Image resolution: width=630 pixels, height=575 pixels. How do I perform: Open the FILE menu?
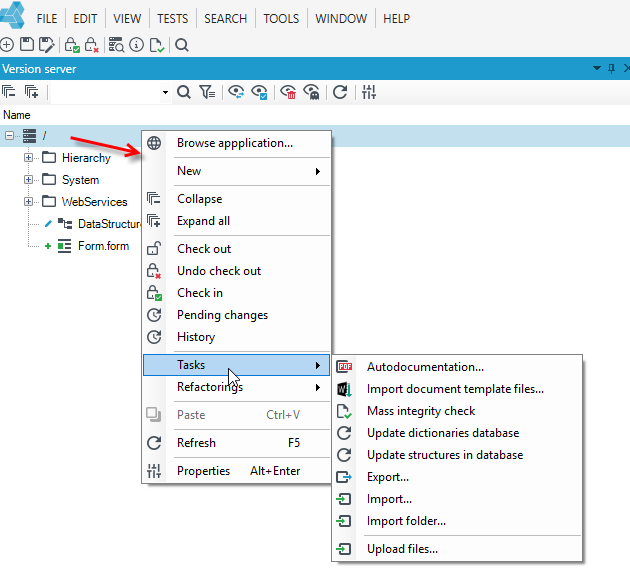pos(47,18)
